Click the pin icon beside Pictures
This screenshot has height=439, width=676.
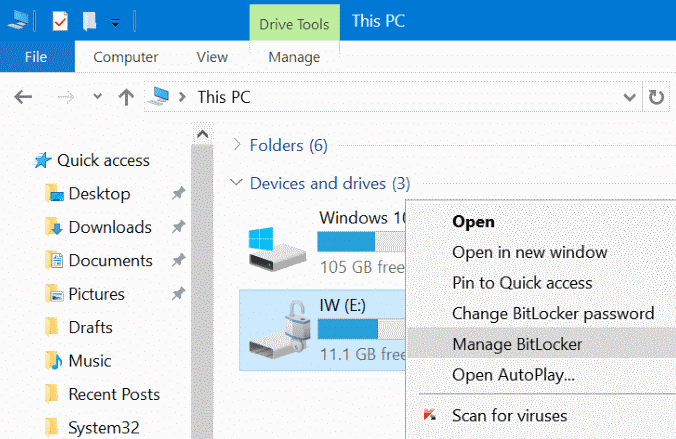(178, 294)
